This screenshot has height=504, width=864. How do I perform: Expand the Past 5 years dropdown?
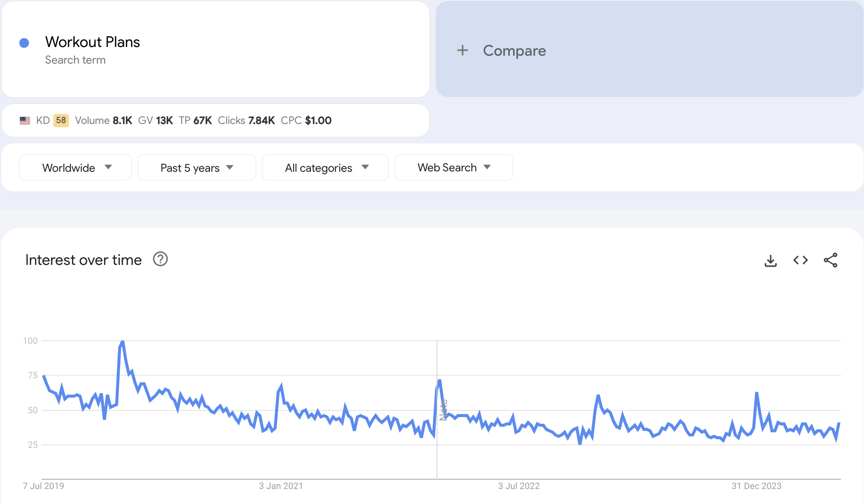pyautogui.click(x=196, y=168)
